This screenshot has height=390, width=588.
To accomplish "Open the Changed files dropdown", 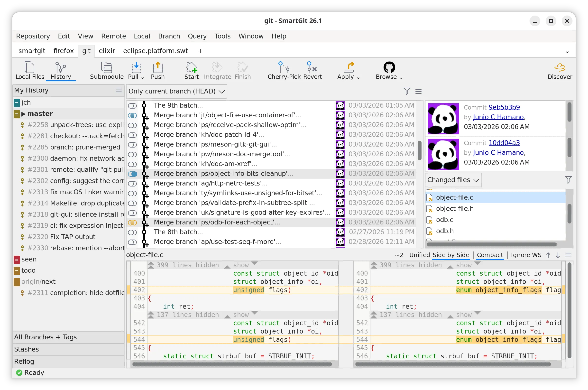I will click(x=453, y=180).
